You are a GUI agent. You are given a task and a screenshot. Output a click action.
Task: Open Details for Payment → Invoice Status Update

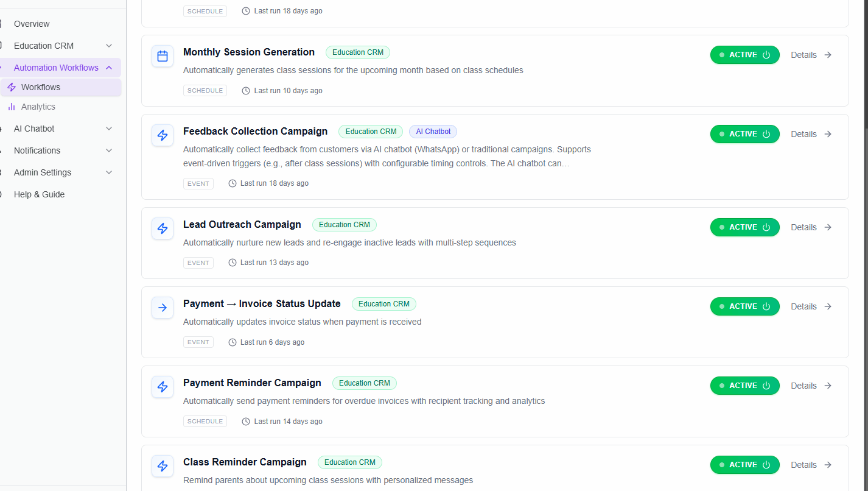point(803,306)
